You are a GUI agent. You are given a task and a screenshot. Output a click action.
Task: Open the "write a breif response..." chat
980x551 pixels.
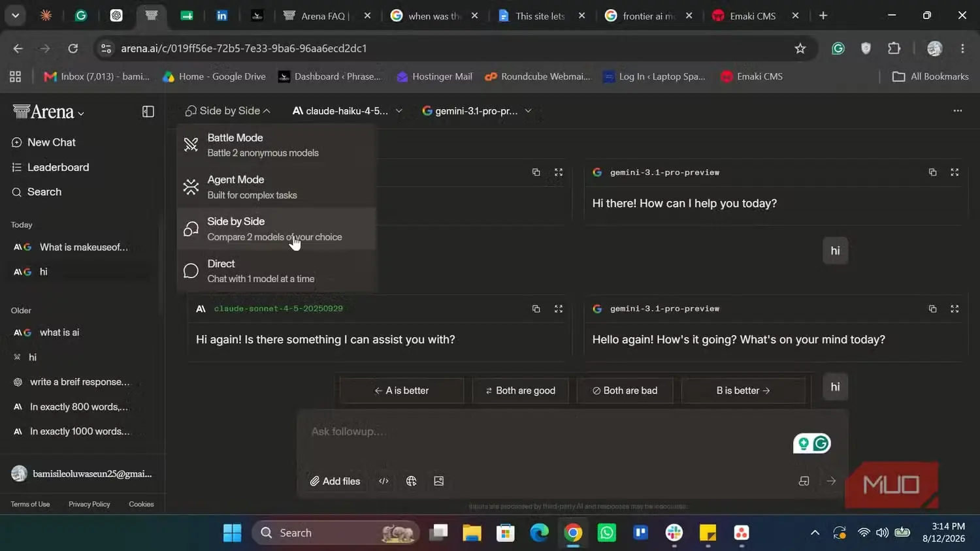pyautogui.click(x=82, y=382)
